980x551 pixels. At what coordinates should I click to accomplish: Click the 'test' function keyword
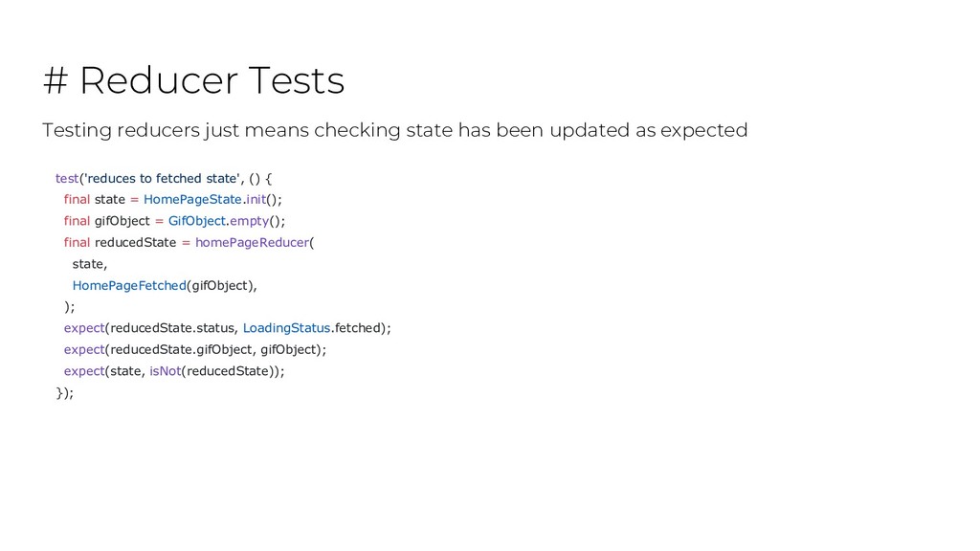click(67, 178)
